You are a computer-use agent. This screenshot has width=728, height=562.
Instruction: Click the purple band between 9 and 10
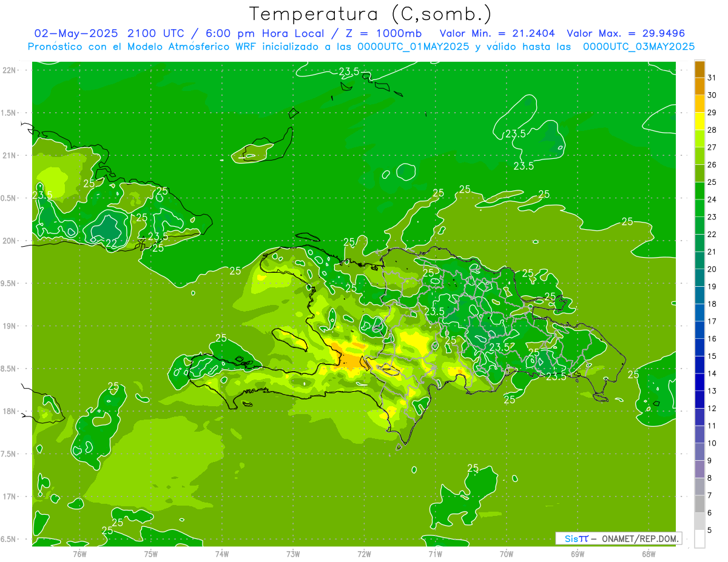pos(699,452)
